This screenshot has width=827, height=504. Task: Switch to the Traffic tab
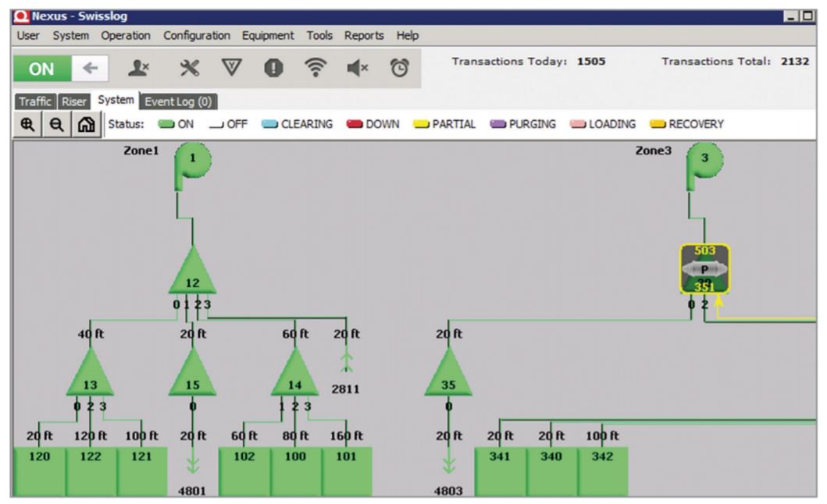point(34,101)
